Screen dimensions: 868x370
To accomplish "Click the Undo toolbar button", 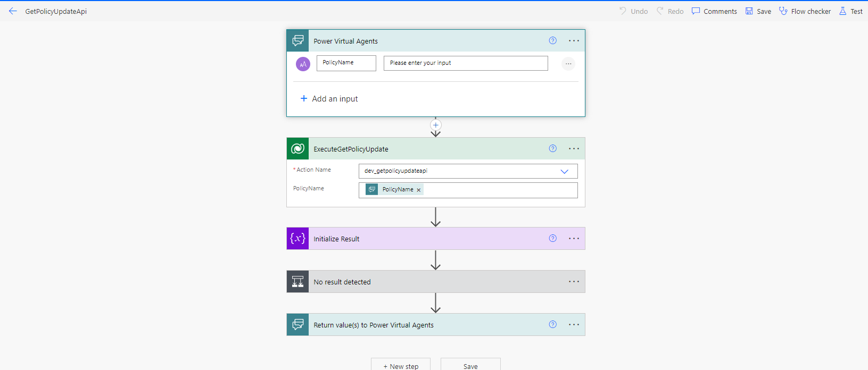I will 633,11.
